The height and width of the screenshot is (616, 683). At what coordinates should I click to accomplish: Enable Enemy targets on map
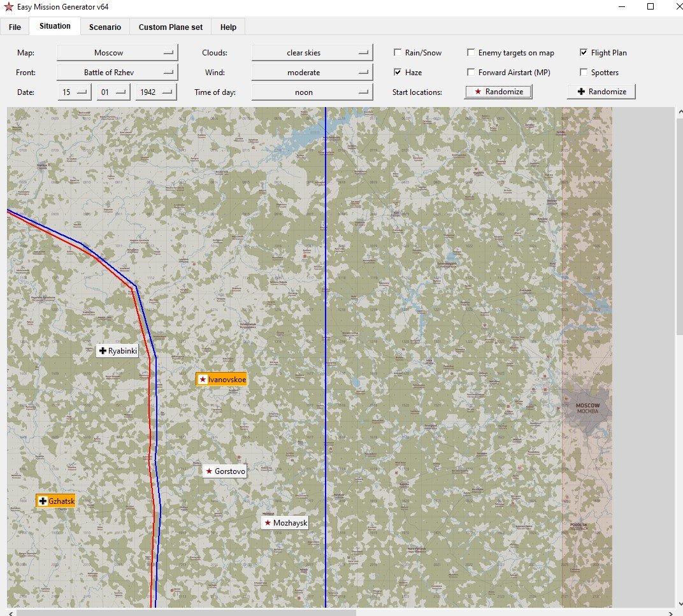coord(470,52)
